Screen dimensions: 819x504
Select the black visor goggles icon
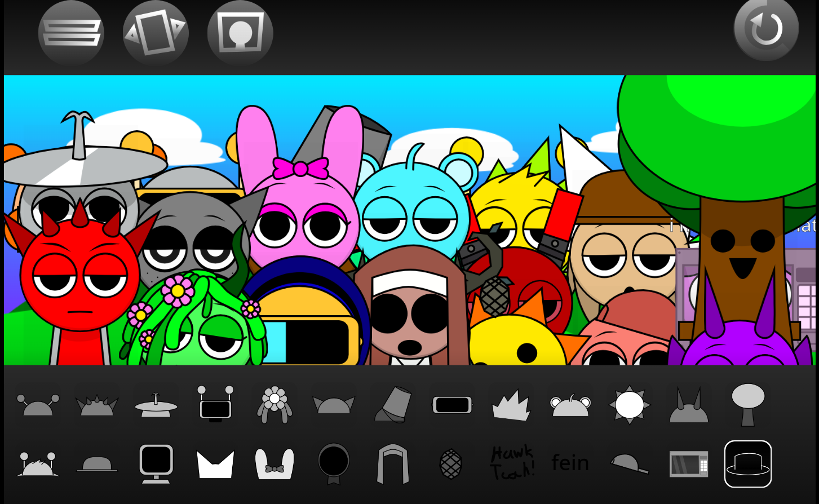coord(452,405)
